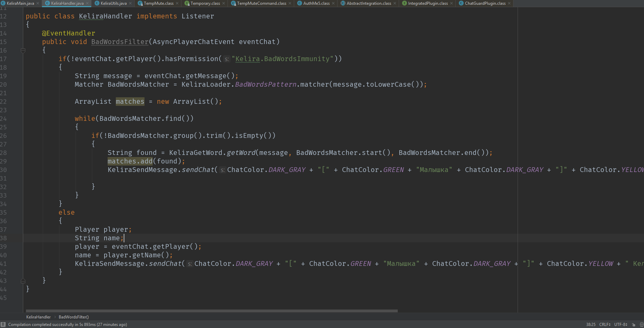644x328 pixels.
Task: Open the Hector inspections icon in status bar
Action: click(642, 325)
